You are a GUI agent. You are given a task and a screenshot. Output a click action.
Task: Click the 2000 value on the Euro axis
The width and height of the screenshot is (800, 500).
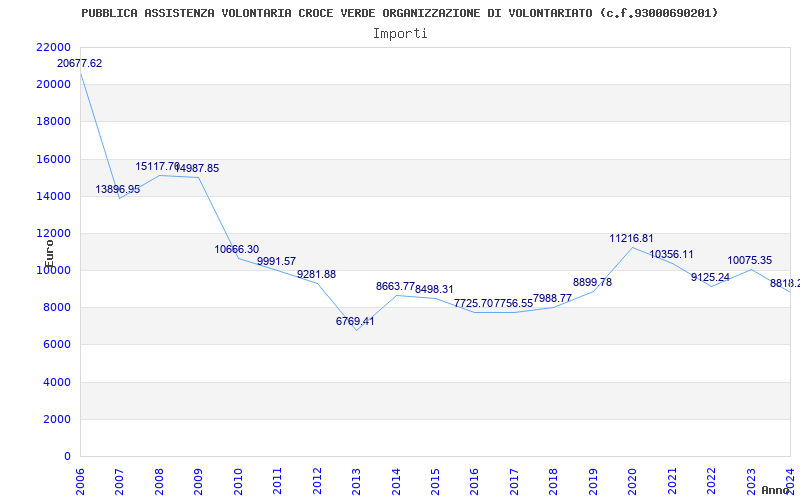pos(57,419)
